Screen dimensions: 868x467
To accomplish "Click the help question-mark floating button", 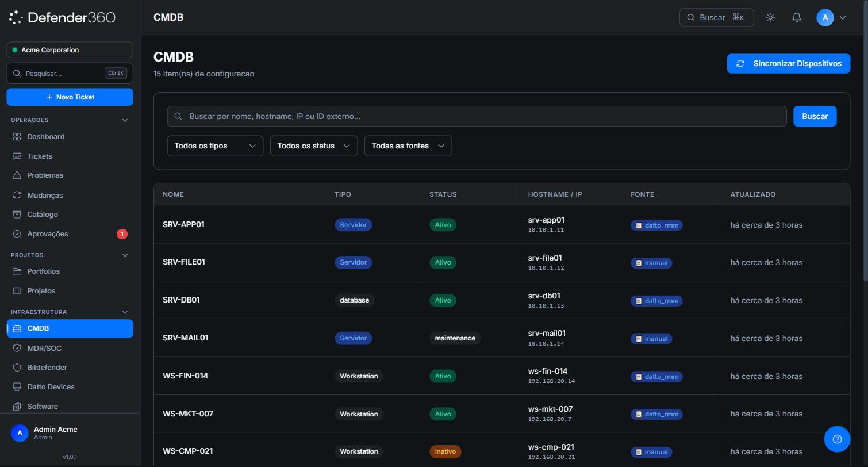I will (837, 439).
